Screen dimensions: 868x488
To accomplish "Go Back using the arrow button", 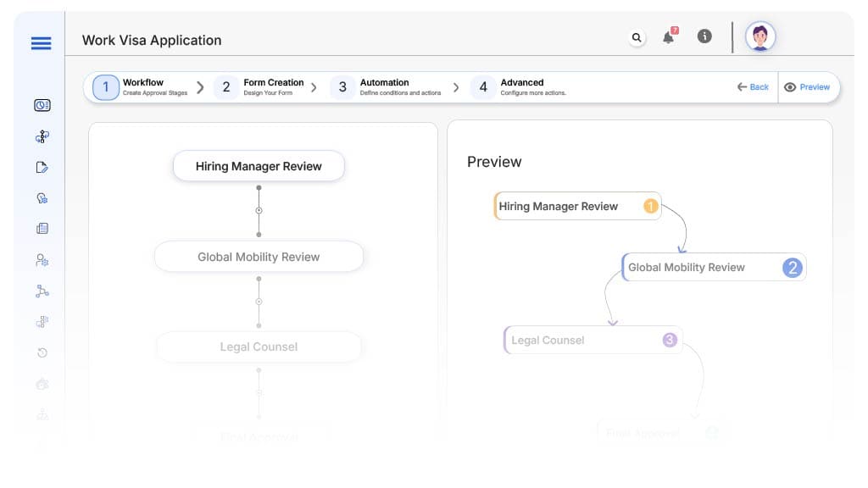I will pyautogui.click(x=753, y=87).
